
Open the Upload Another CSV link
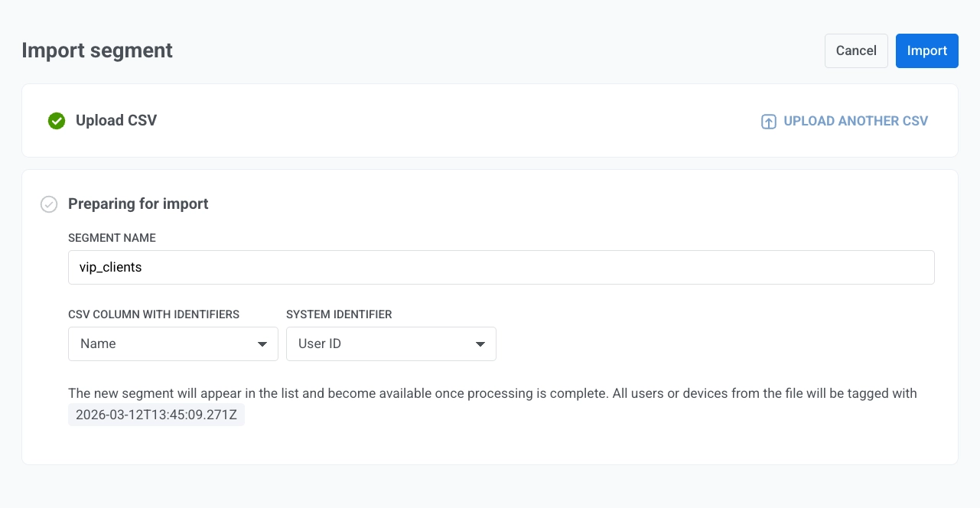[x=855, y=121]
